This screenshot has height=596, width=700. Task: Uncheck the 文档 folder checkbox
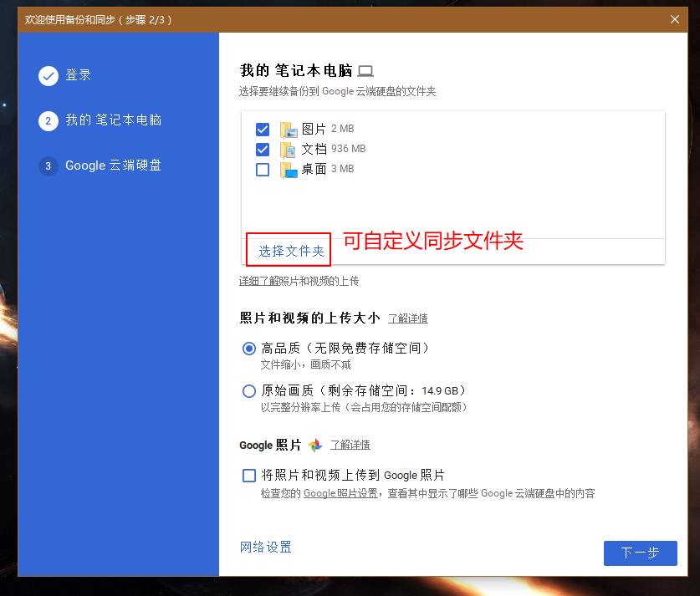click(x=263, y=150)
